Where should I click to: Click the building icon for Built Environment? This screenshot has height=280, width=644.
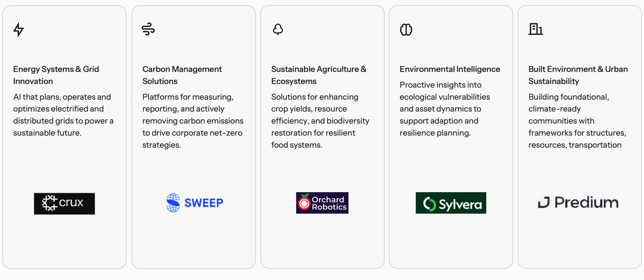535,29
